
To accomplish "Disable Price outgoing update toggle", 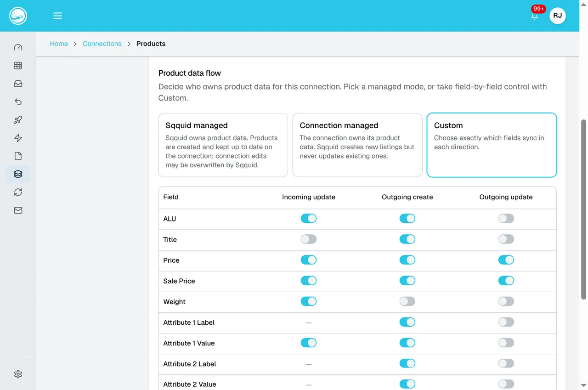I will (x=506, y=260).
